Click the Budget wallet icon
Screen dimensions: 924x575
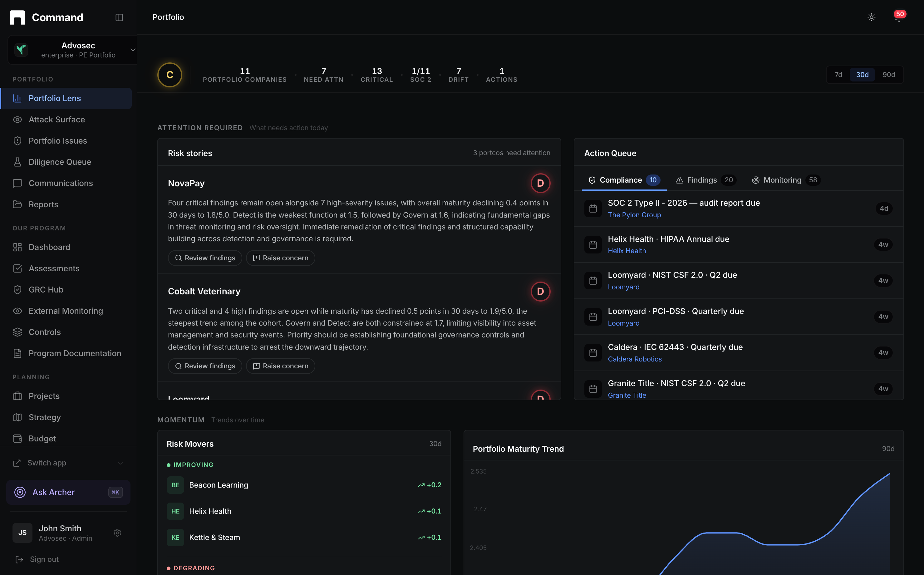point(17,439)
